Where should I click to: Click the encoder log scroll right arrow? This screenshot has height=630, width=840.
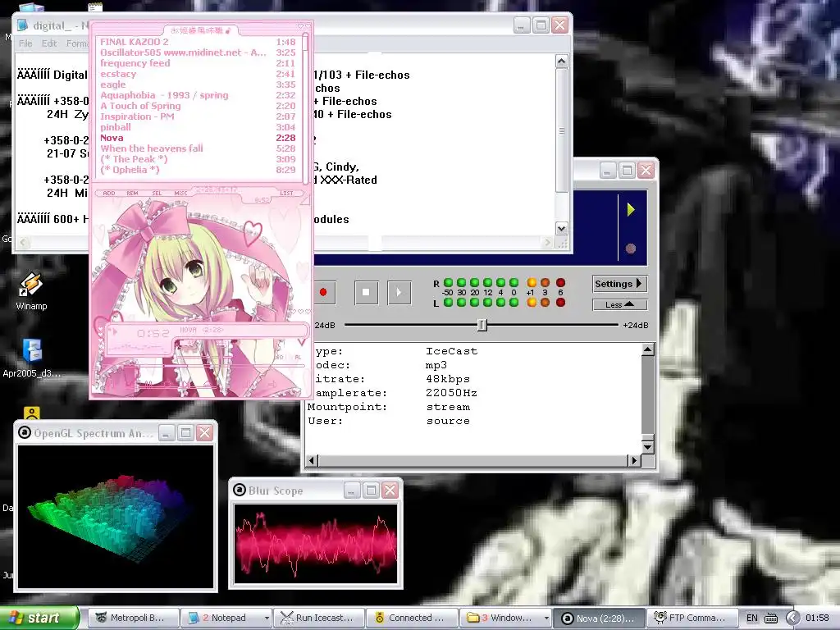click(634, 460)
